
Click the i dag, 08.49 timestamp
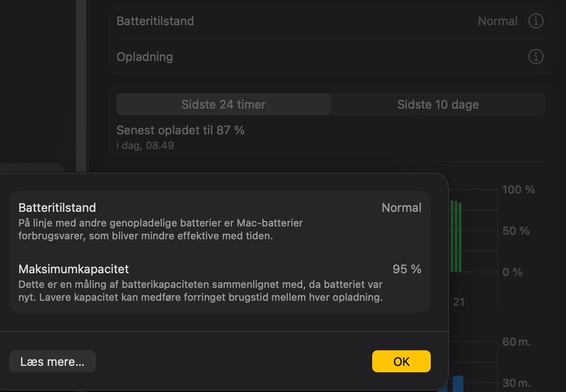click(x=145, y=146)
